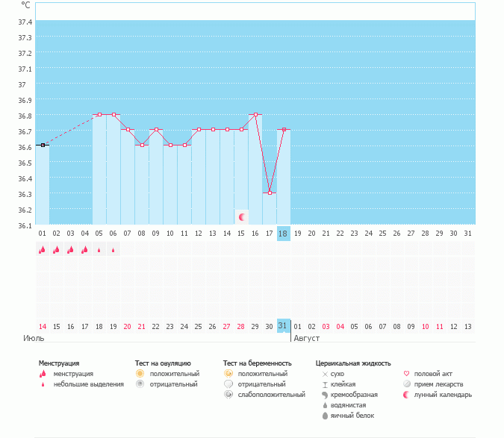This screenshot has height=438, width=504.
Task: Click the positive ovulation test legend icon
Action: [140, 373]
